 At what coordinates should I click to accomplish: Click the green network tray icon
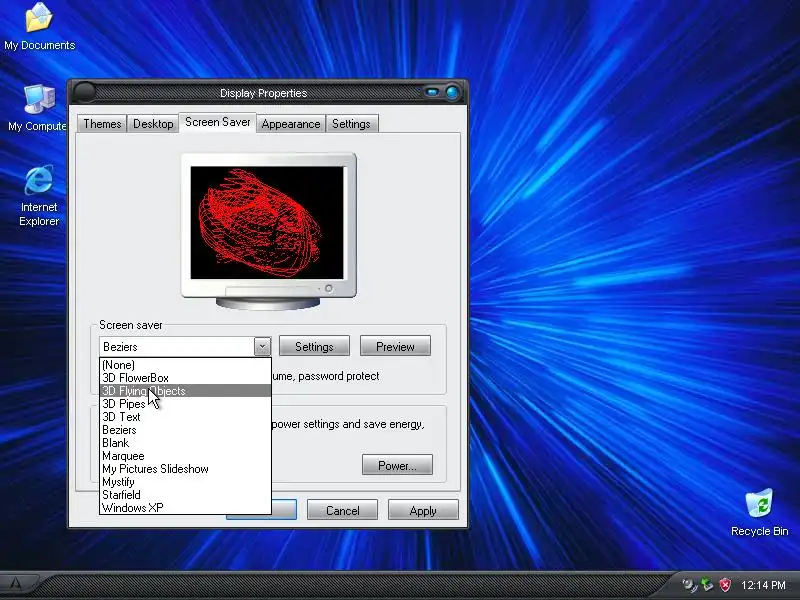707,585
